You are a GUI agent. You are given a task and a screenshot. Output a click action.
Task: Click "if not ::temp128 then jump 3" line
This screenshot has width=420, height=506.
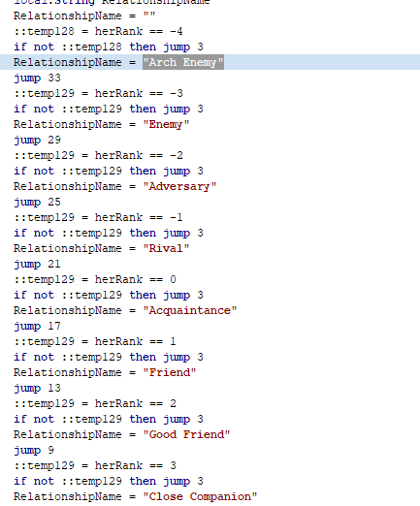[x=109, y=47]
